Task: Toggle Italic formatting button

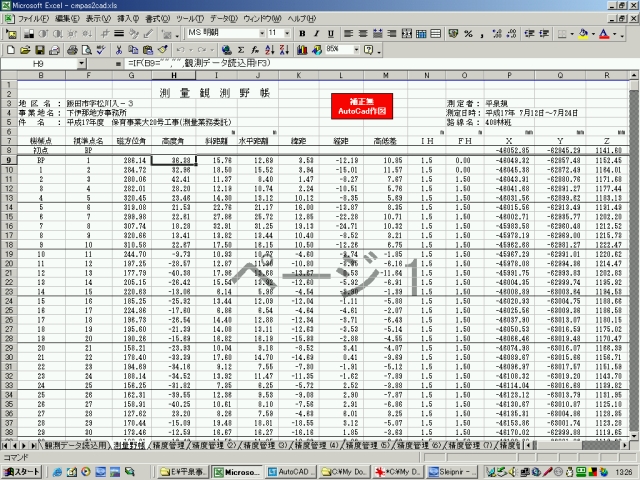Action: pos(316,33)
